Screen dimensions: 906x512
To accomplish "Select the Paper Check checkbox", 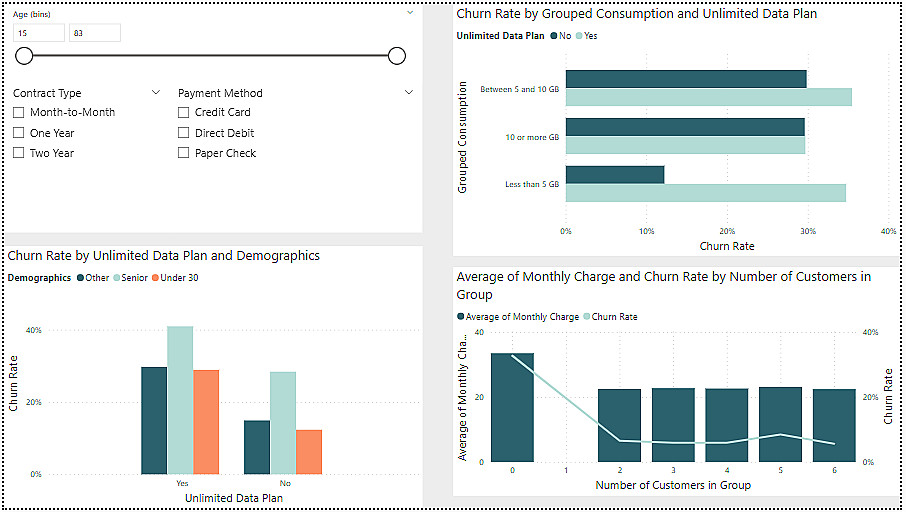I will click(x=184, y=153).
